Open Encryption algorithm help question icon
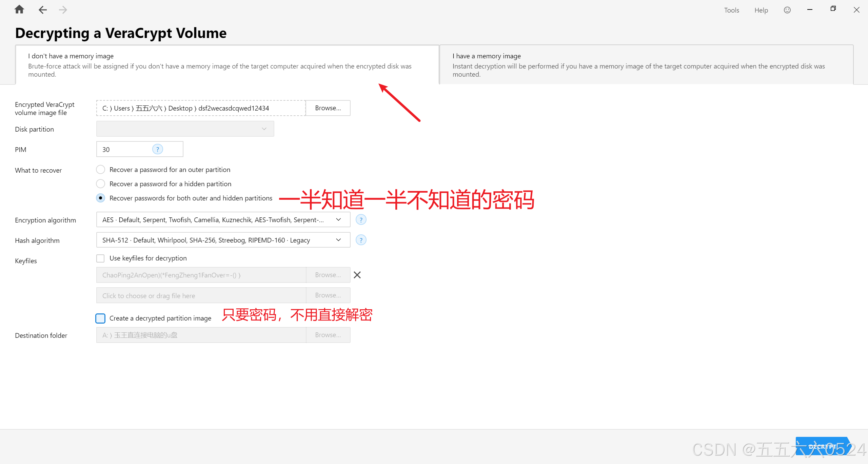Screen dimensions: 868x464 point(361,220)
